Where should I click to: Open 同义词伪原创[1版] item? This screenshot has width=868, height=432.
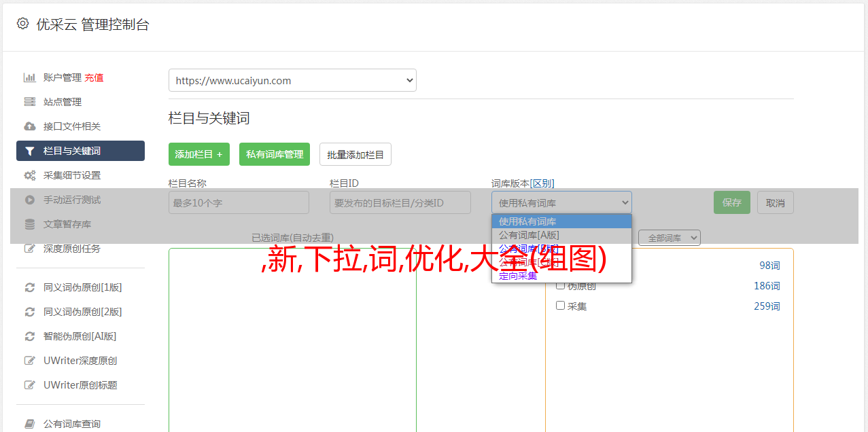pos(83,287)
